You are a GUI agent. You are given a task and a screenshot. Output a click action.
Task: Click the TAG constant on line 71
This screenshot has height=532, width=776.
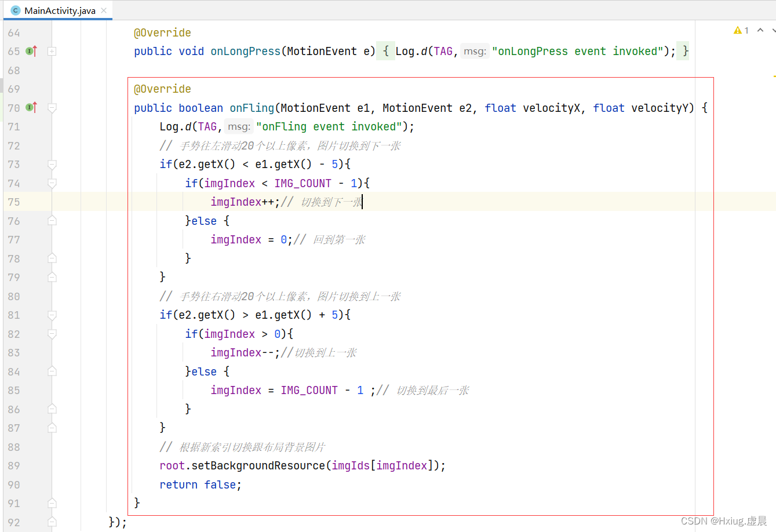(207, 126)
